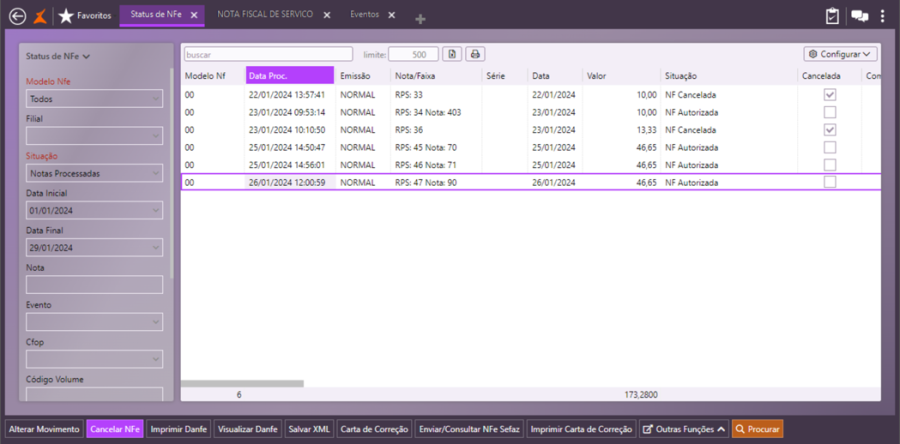This screenshot has height=444, width=900.
Task: Add a new tab with plus icon
Action: [420, 20]
